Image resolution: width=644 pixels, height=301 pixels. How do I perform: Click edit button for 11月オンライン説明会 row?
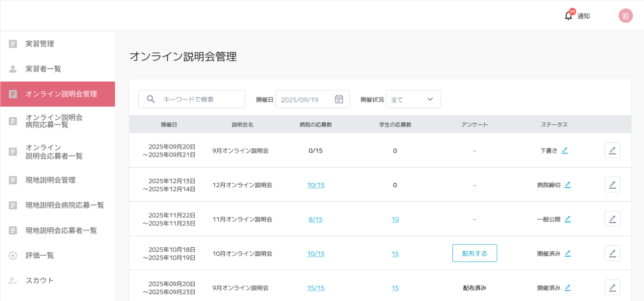coord(612,219)
